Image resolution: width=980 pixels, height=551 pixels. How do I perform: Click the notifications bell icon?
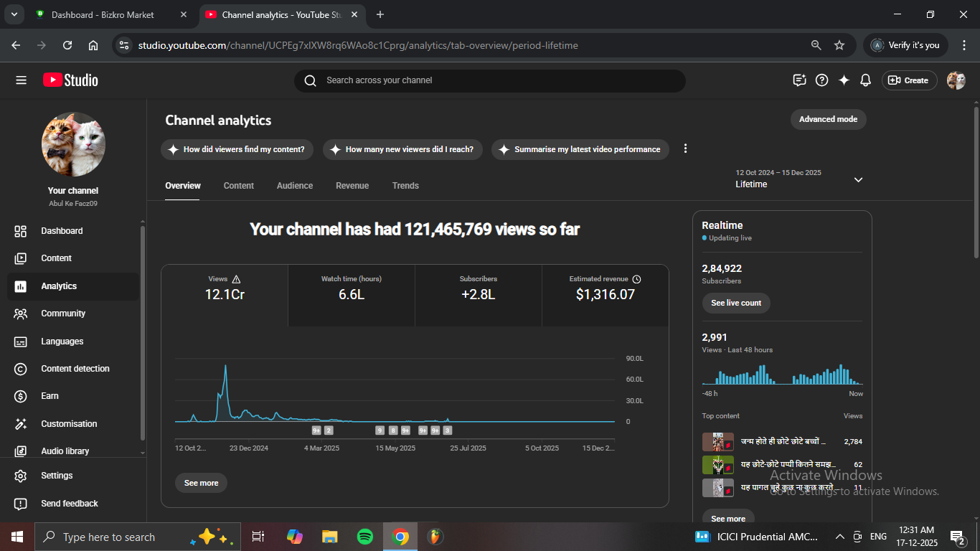pyautogui.click(x=865, y=80)
